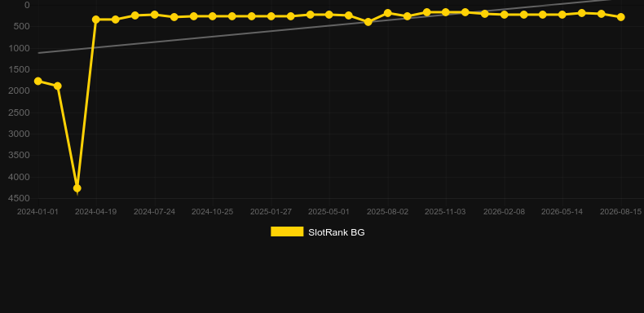Viewport: 644px width, 313px height.
Task: Click the '2024-10-25' x-axis date label
Action: [212, 212]
